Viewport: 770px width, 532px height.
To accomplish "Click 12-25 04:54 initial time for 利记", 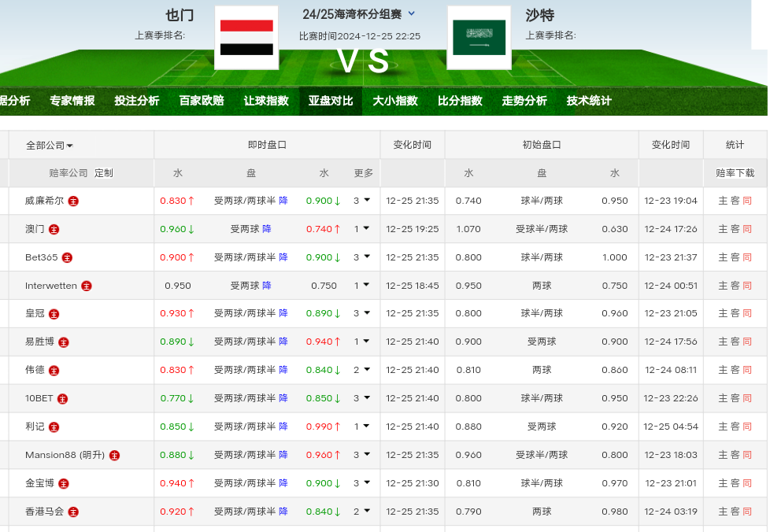I will 671,427.
